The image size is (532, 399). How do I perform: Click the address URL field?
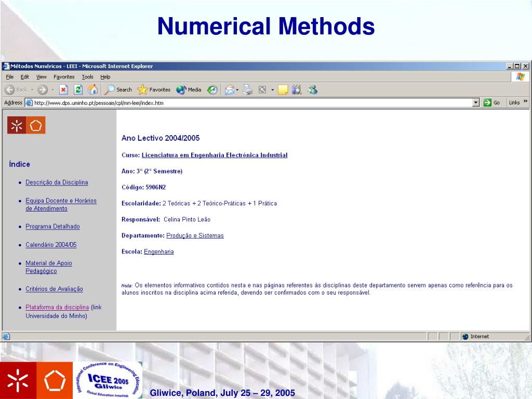(x=252, y=103)
